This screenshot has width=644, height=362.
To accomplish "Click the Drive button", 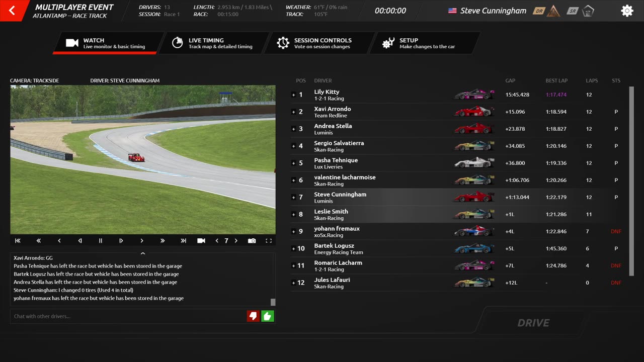I will click(533, 323).
